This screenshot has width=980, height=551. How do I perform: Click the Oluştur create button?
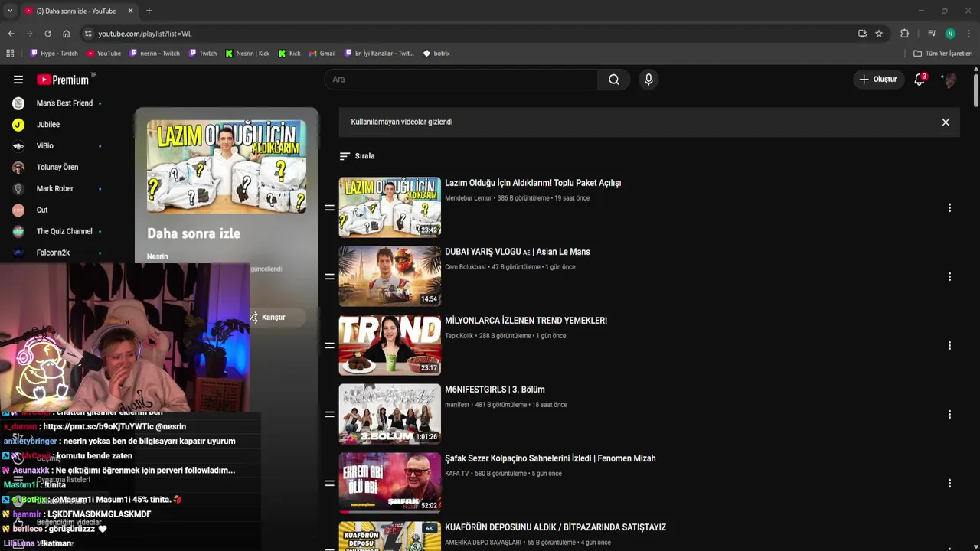(x=877, y=80)
